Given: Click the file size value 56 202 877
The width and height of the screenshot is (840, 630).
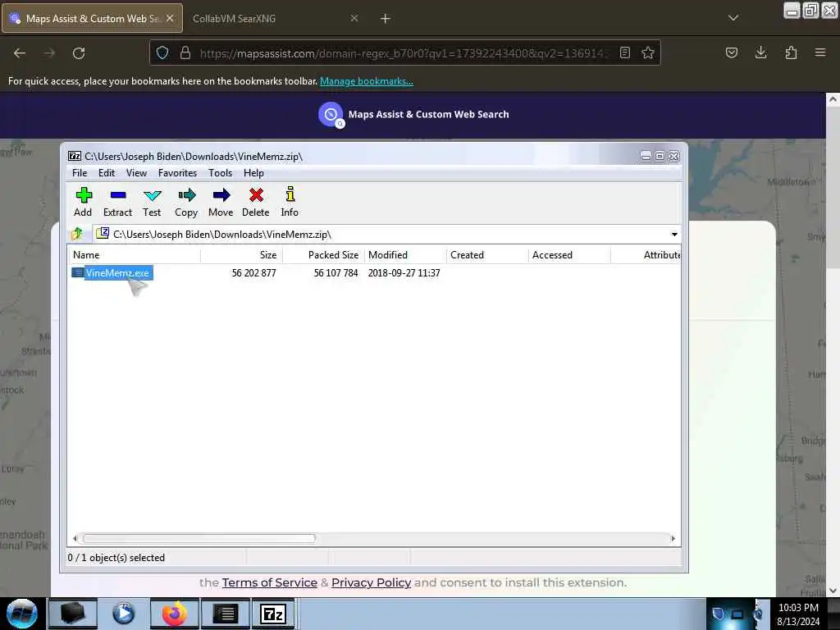Looking at the screenshot, I should (253, 272).
